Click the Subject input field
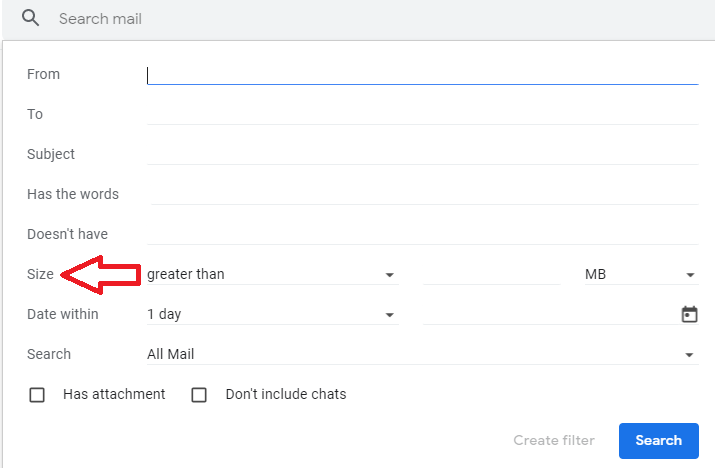Screen dimensions: 715x468 click(x=423, y=154)
